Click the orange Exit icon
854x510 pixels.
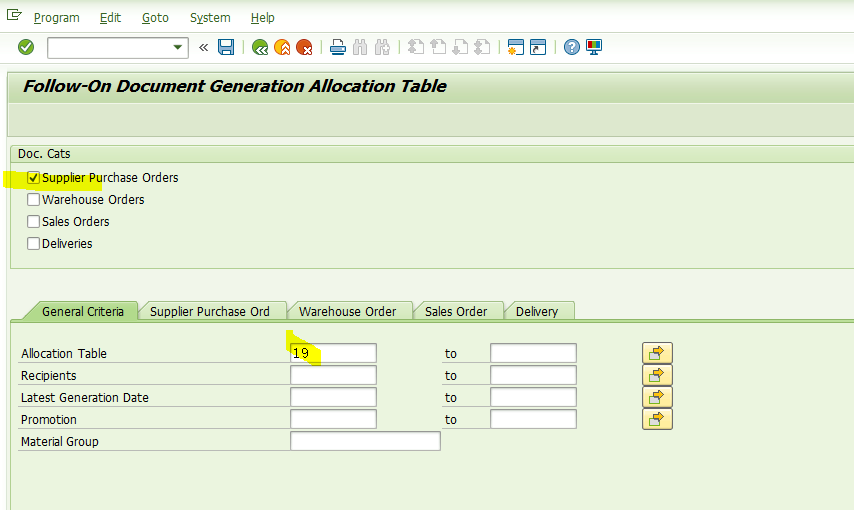282,47
